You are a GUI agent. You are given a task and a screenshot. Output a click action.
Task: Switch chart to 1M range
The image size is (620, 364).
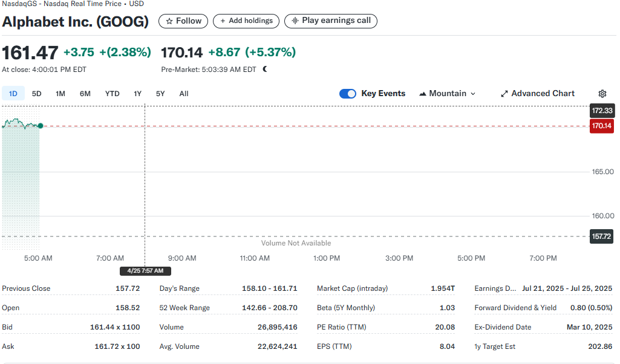tap(60, 94)
